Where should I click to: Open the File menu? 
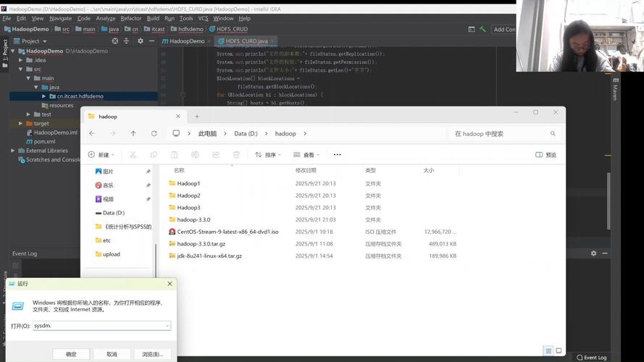click(7, 19)
